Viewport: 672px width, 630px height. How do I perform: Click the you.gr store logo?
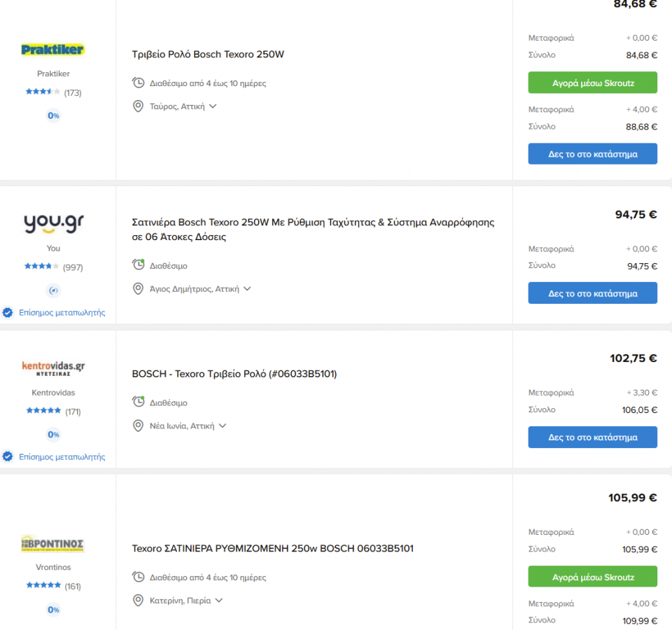(53, 223)
